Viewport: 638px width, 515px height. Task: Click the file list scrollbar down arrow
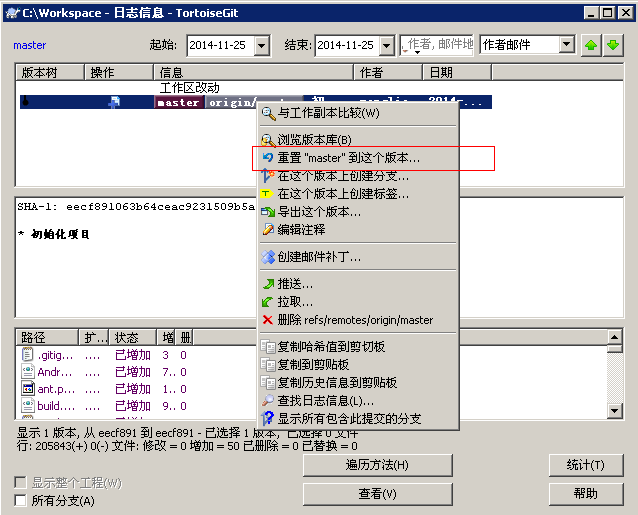click(612, 412)
